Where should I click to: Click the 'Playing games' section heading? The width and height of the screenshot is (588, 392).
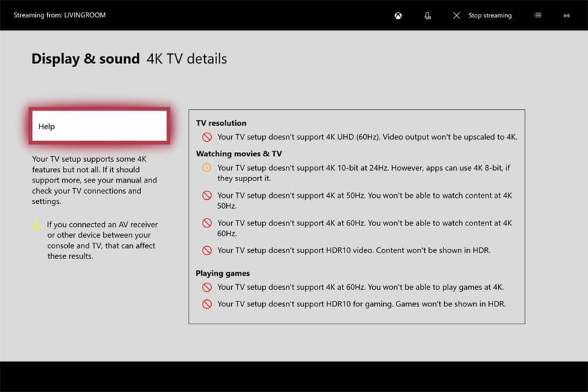pos(223,273)
